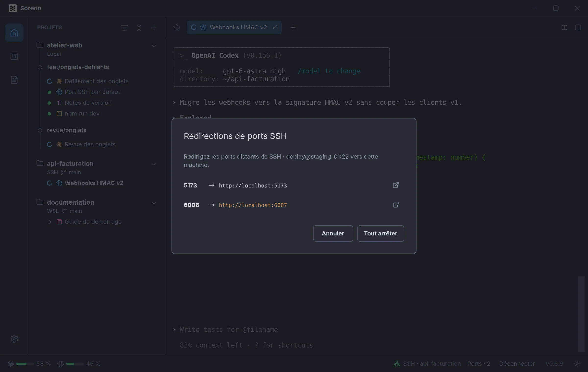588x372 pixels.
Task: Toggle split view icon
Action: tap(564, 27)
